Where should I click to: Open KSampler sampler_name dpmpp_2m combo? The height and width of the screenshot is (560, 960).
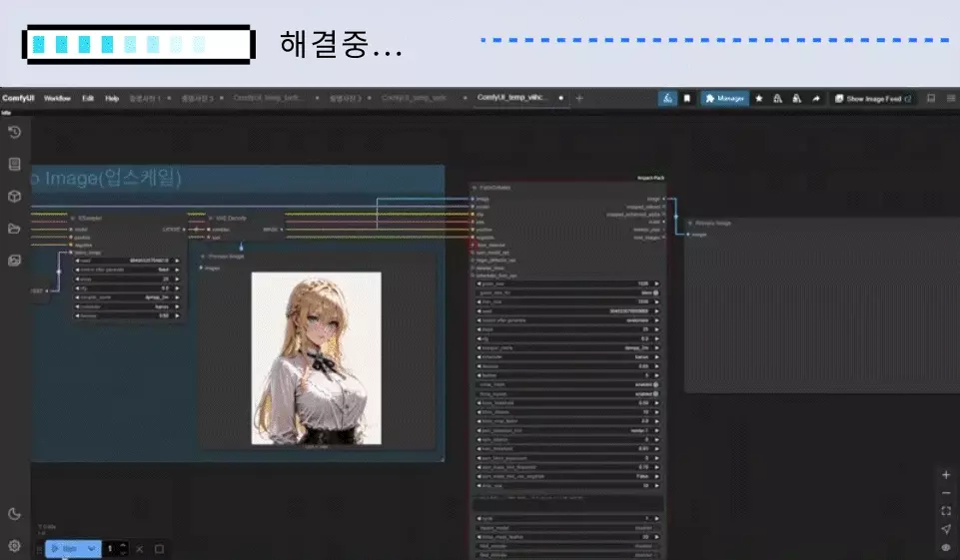click(127, 297)
